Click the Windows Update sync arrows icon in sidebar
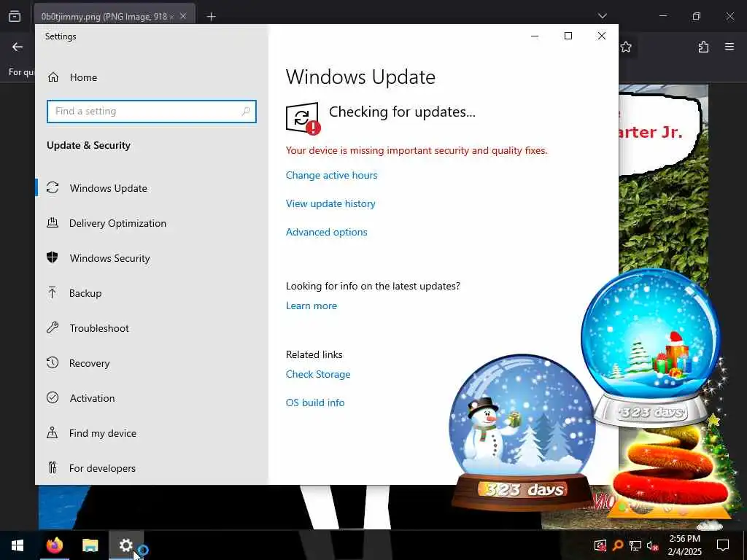The image size is (747, 560). [53, 187]
